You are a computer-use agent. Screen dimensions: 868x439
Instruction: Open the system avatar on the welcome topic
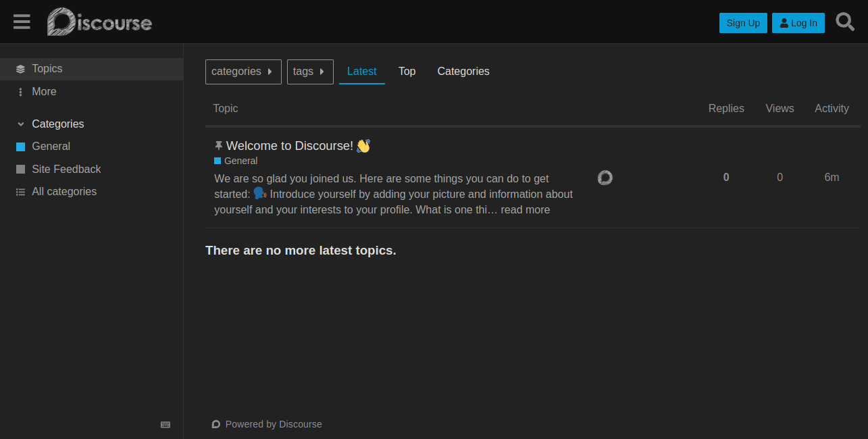point(605,177)
